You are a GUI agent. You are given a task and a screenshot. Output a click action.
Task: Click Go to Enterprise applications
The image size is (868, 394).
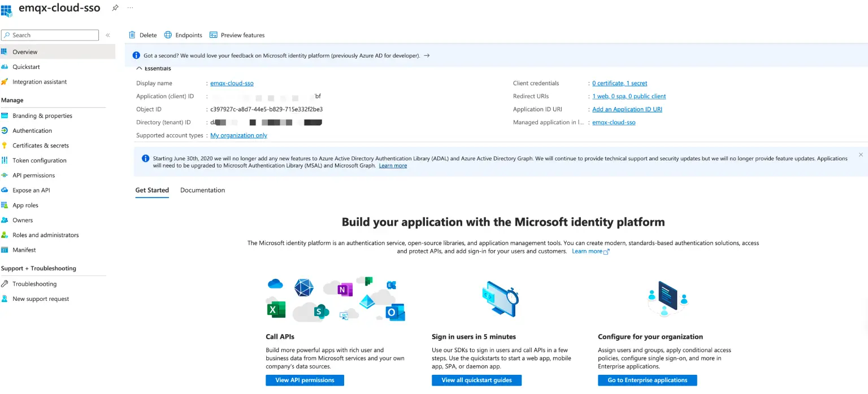[647, 380]
